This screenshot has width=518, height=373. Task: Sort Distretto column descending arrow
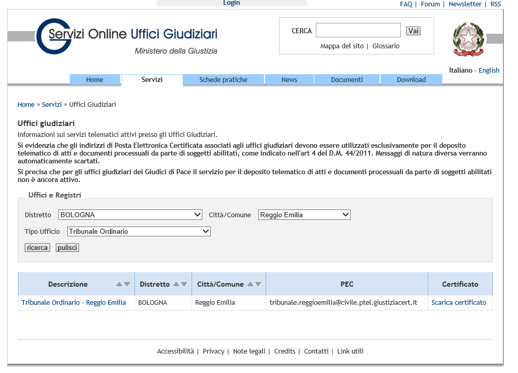pos(184,284)
